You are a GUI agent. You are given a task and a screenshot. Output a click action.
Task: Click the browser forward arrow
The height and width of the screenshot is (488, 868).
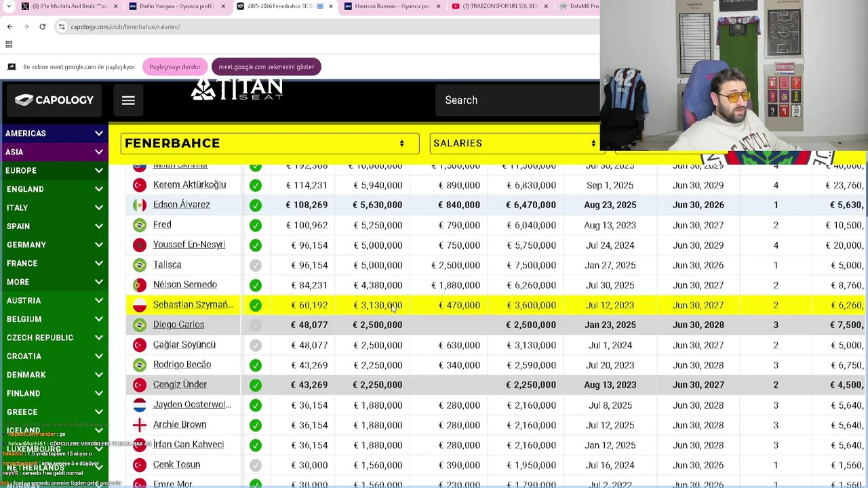tap(26, 26)
